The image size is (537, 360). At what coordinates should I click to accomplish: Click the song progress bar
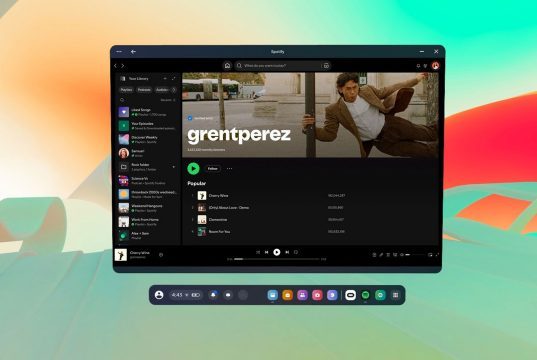tap(277, 259)
